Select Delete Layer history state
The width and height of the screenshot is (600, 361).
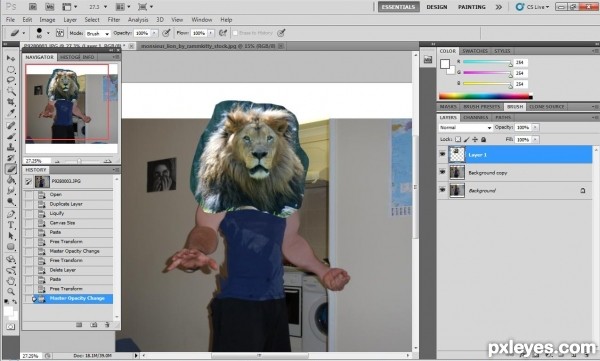[x=69, y=270]
